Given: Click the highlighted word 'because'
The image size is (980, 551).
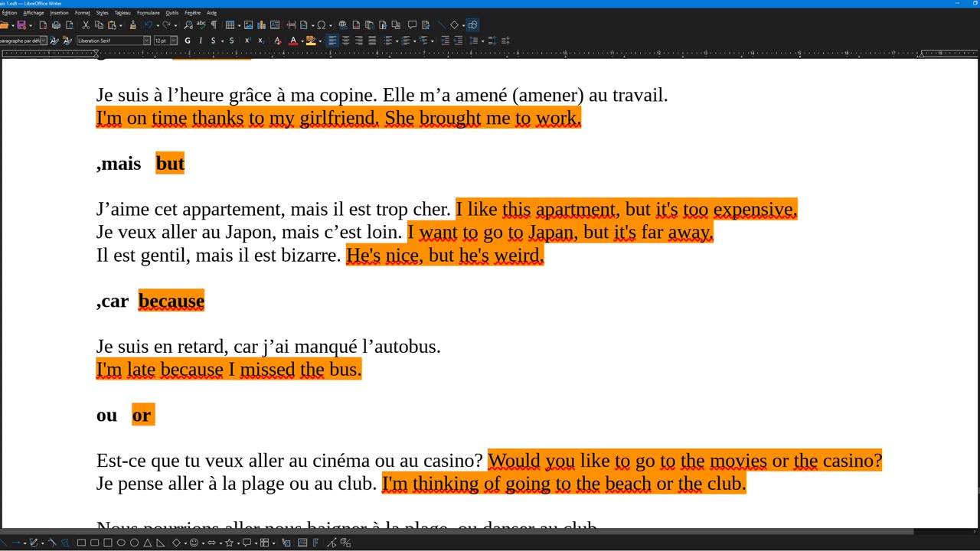Looking at the screenshot, I should click(171, 301).
